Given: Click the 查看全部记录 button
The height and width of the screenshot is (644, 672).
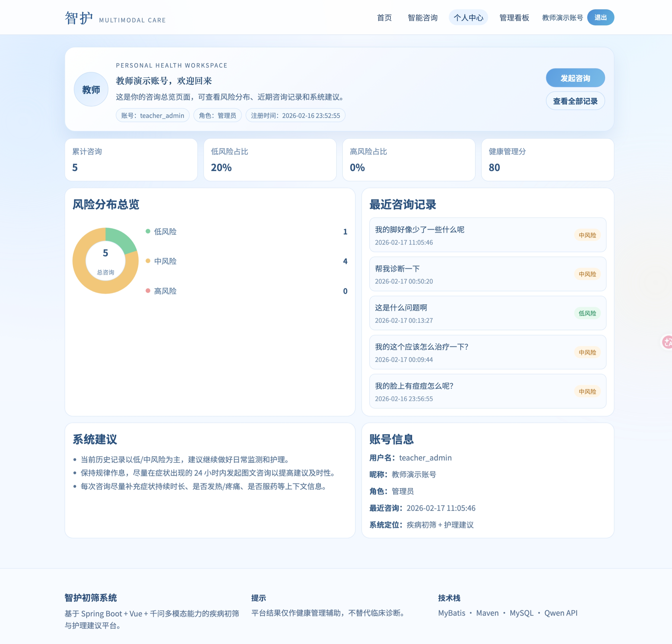Looking at the screenshot, I should (x=575, y=101).
